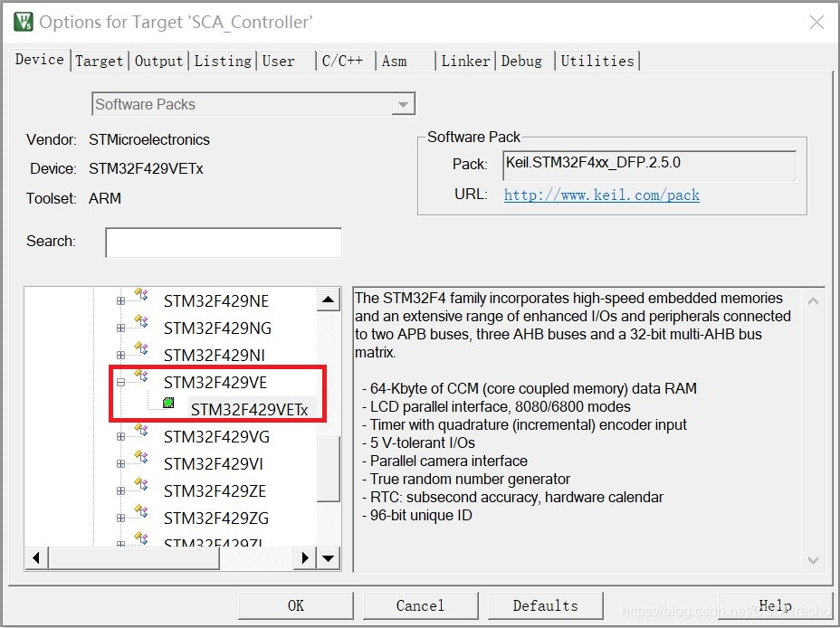
Task: Expand the STM32F429ZE tree node
Action: (x=120, y=491)
